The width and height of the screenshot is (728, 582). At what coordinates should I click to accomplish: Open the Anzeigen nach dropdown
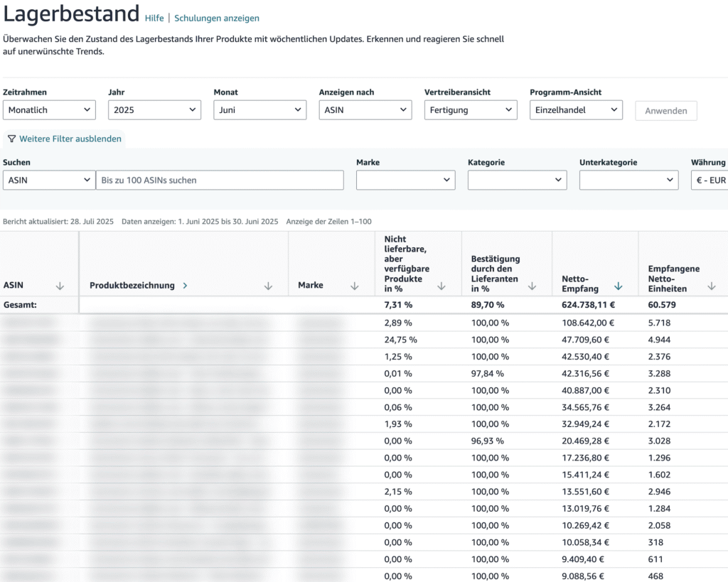click(365, 110)
